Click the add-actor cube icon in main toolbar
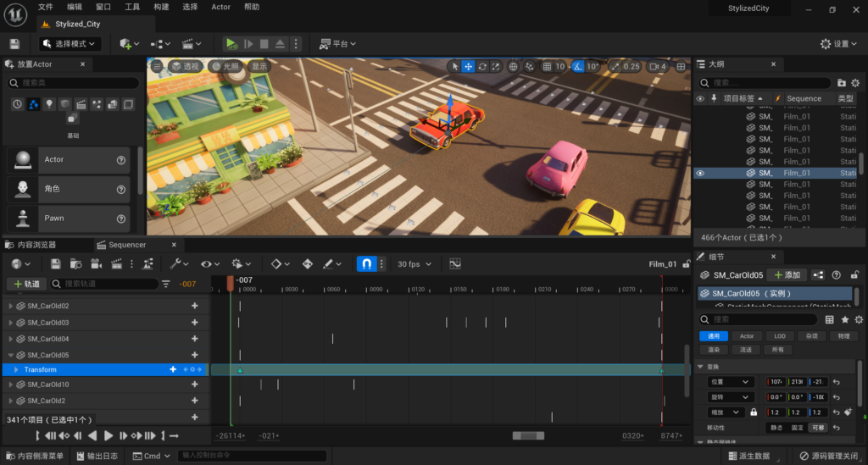This screenshot has width=868, height=465. point(127,44)
